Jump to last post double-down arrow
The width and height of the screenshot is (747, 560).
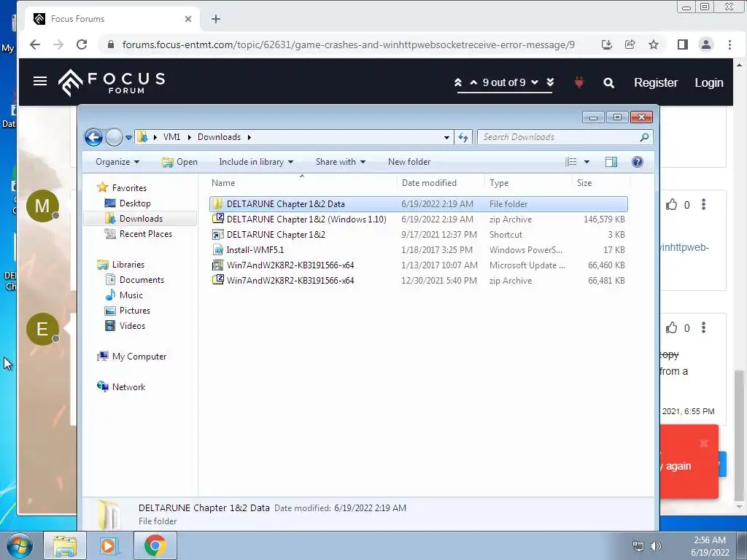[550, 82]
